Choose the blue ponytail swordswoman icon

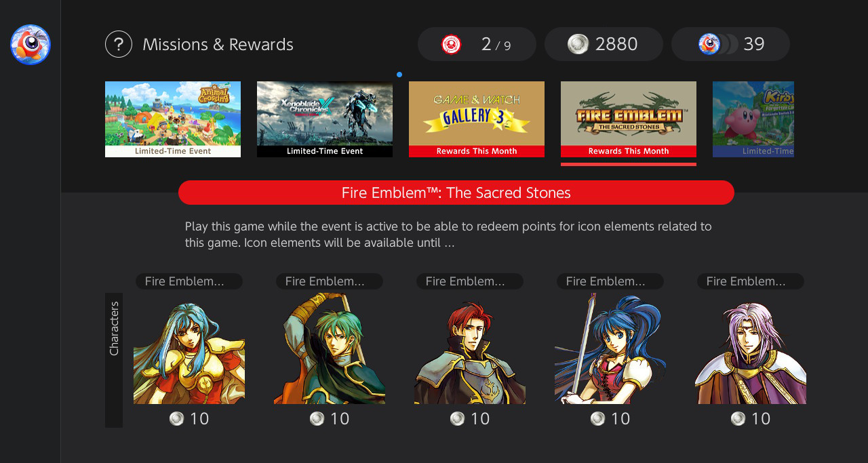610,348
